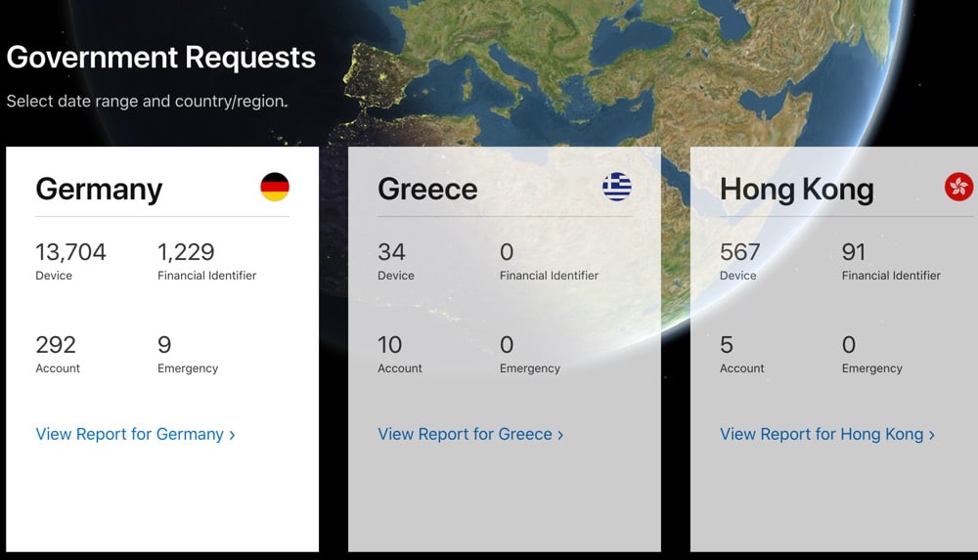The height and width of the screenshot is (560, 978).
Task: Click the Germany flag icon
Action: (275, 187)
